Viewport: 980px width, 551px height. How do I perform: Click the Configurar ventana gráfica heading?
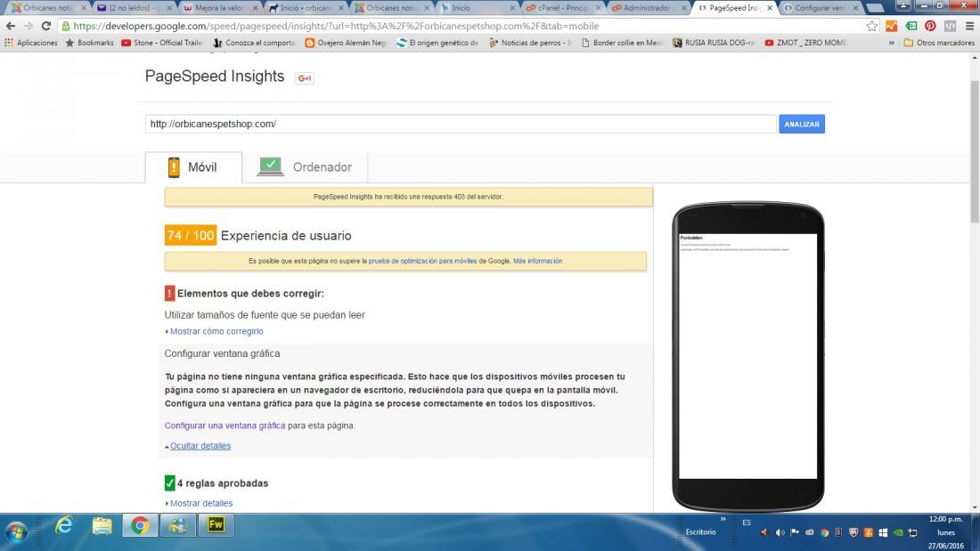click(x=222, y=353)
